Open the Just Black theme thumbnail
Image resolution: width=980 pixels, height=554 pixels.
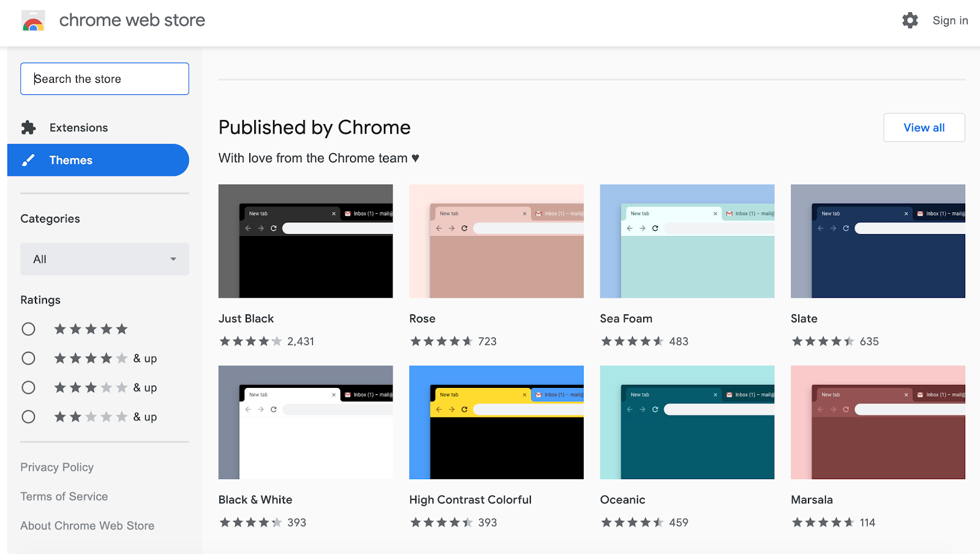tap(306, 241)
